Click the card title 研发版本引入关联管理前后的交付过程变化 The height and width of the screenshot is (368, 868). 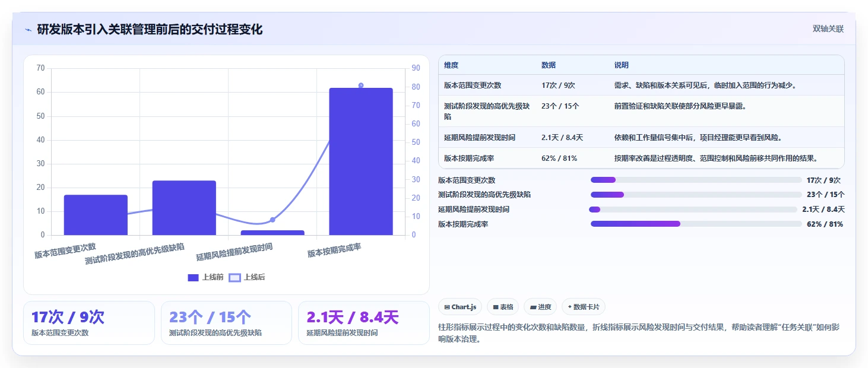click(150, 29)
